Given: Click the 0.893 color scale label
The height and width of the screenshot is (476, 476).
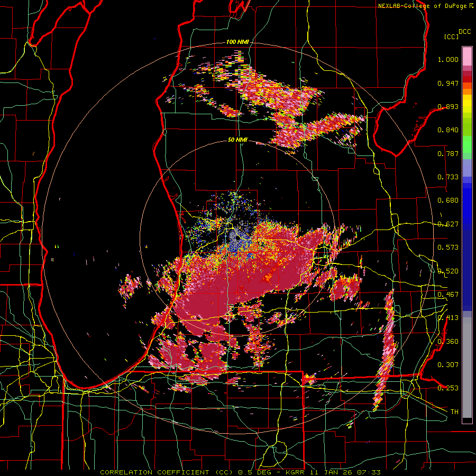Looking at the screenshot, I should 448,106.
